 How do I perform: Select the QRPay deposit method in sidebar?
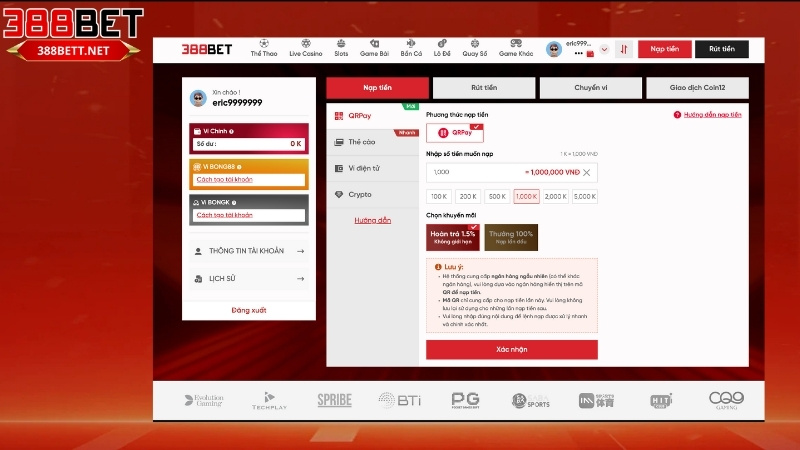(x=372, y=116)
